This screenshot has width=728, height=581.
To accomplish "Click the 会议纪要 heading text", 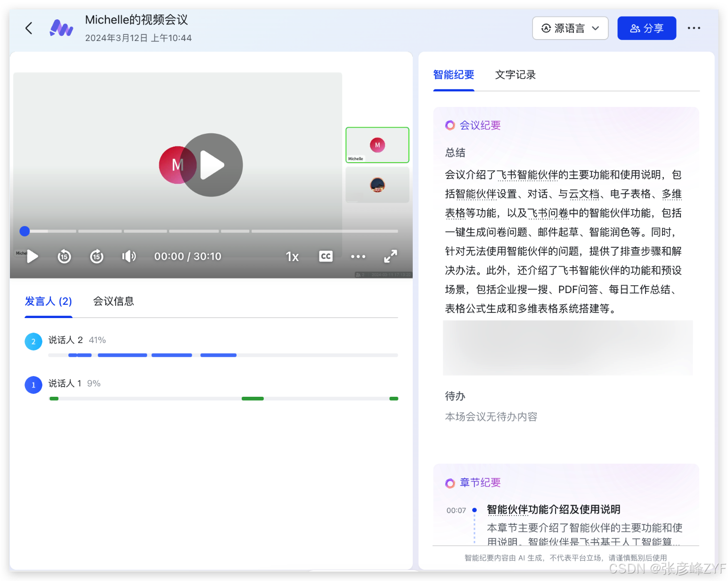I will click(x=480, y=125).
